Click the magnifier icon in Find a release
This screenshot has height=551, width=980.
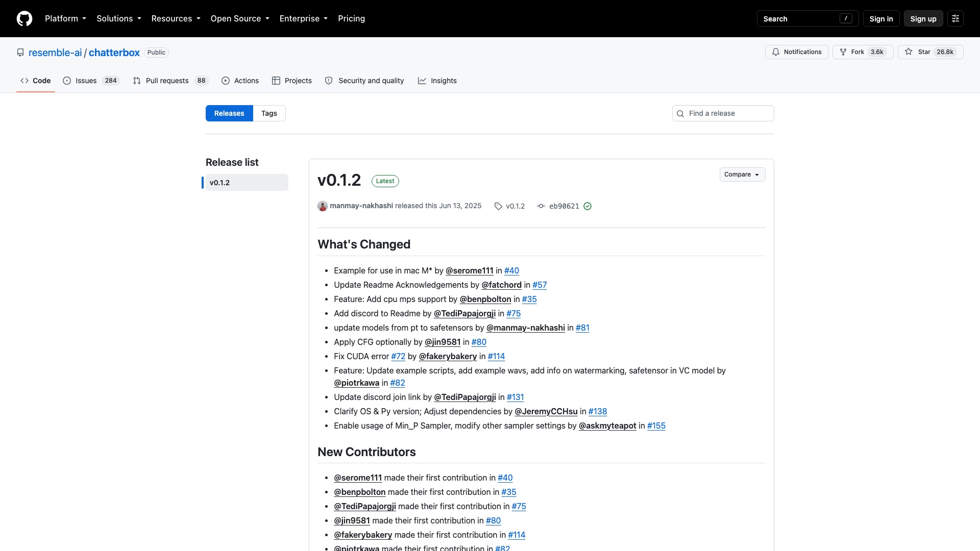pos(680,114)
